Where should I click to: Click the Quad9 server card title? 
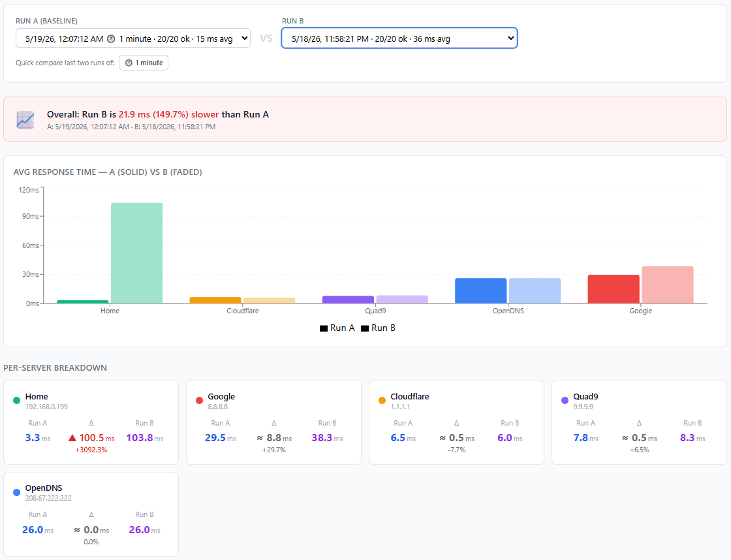click(585, 396)
